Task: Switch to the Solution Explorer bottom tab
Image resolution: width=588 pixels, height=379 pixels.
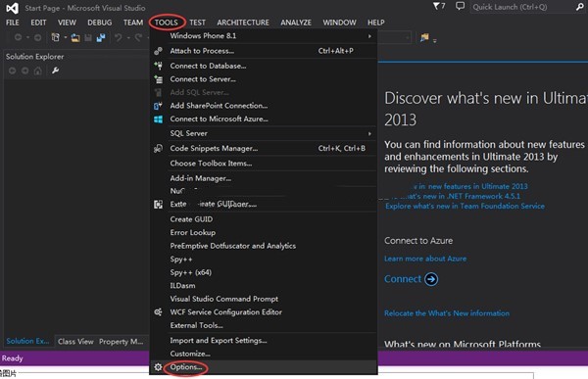Action: [27, 341]
